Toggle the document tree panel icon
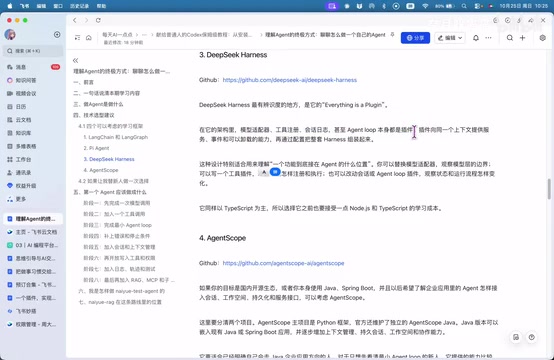The width and height of the screenshot is (554, 360). [77, 37]
